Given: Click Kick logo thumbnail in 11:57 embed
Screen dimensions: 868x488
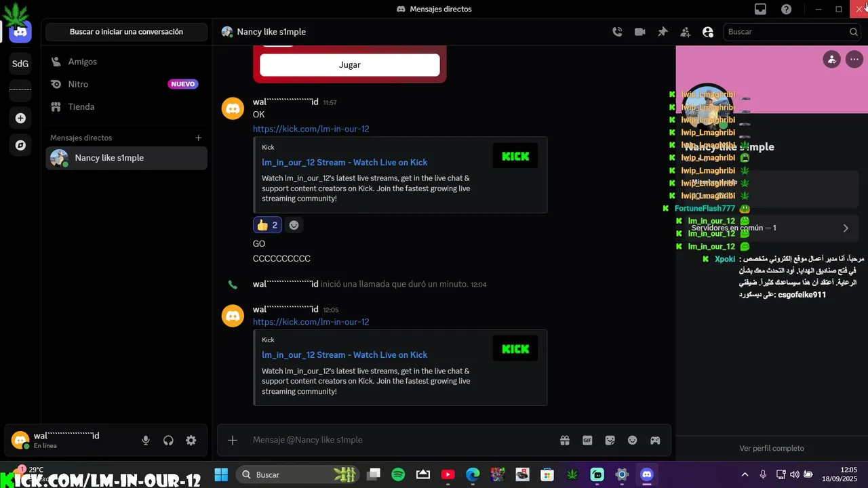Looking at the screenshot, I should 515,156.
